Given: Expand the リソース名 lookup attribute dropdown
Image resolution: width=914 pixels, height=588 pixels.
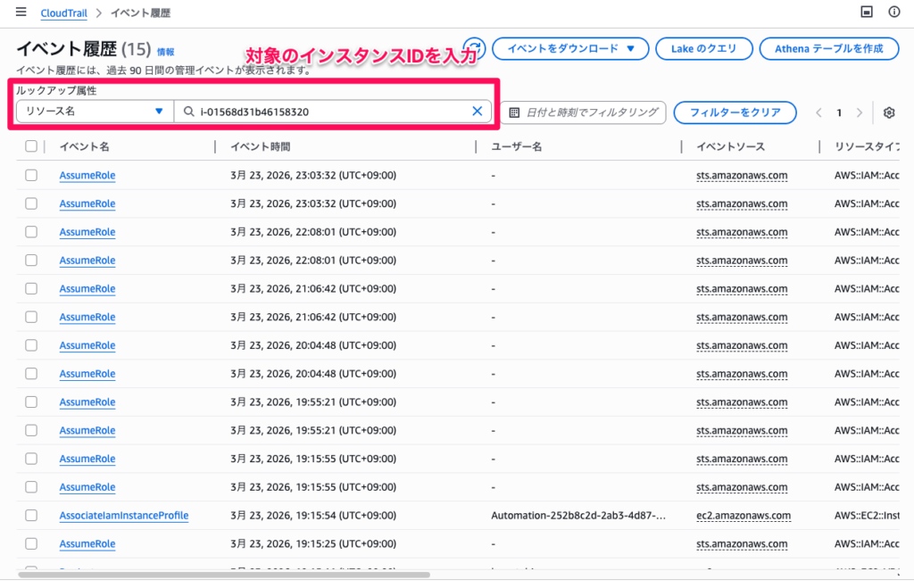Looking at the screenshot, I should (95, 112).
